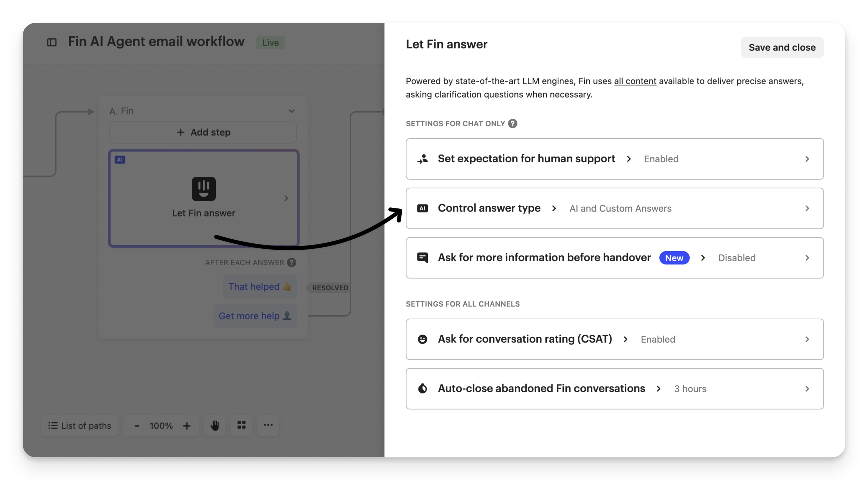
Task: Click the human support handover icon
Action: [422, 159]
